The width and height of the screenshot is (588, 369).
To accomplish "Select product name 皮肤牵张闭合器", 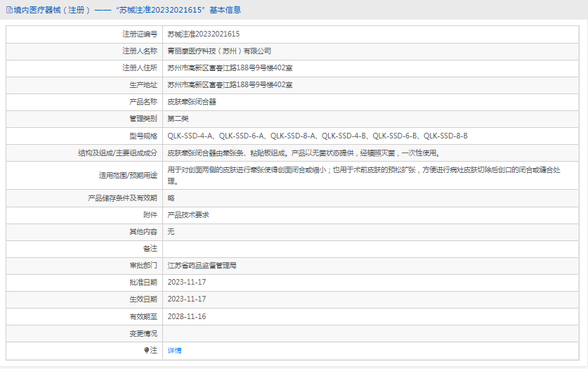I will tap(192, 102).
